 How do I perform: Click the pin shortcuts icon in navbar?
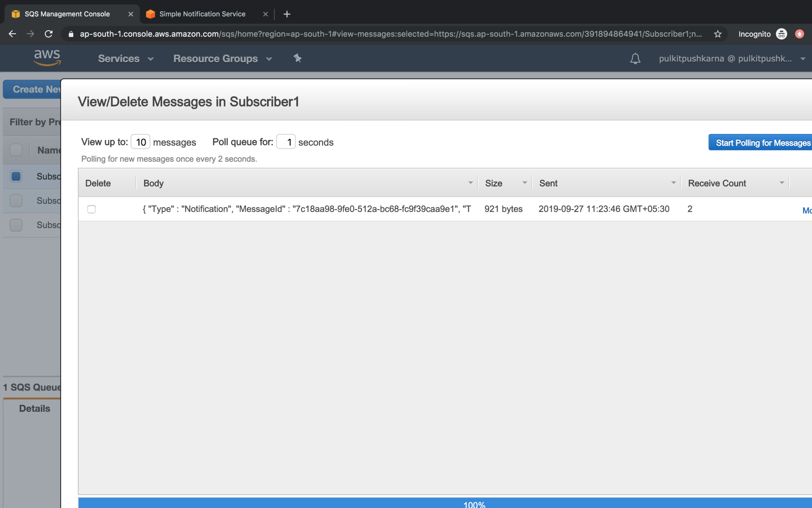[x=297, y=58]
